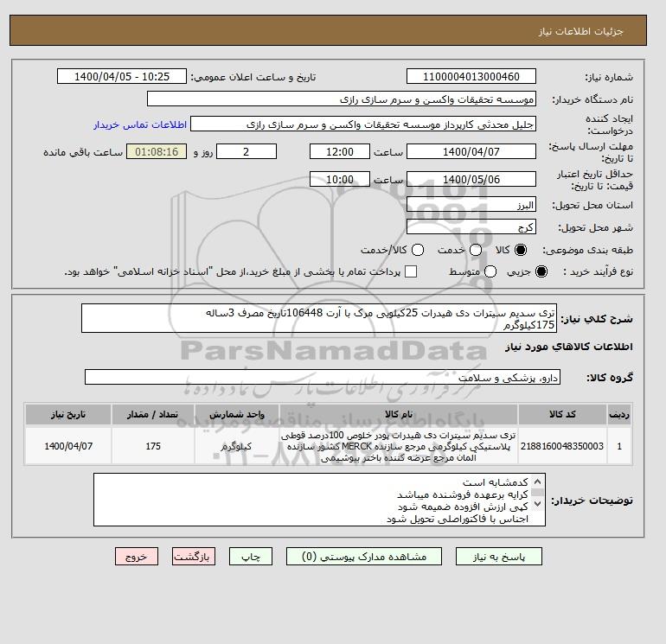The height and width of the screenshot is (644, 666).
Task: Click the واحد شمارش column header
Action: click(x=237, y=414)
